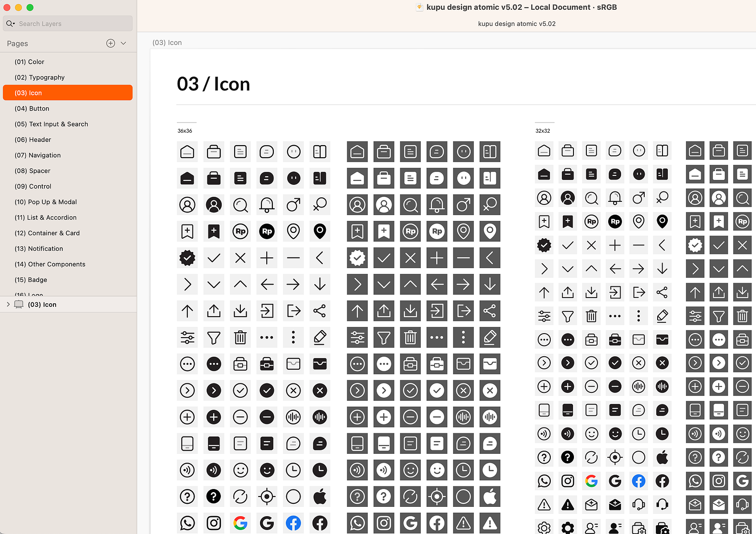Select male symbol icon in 36x36 dark set

point(463,205)
